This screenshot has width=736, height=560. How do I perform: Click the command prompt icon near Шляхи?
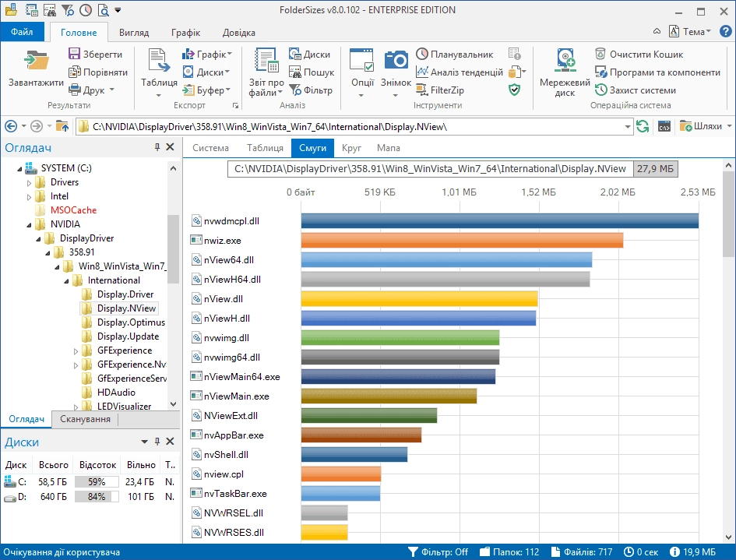pyautogui.click(x=664, y=126)
